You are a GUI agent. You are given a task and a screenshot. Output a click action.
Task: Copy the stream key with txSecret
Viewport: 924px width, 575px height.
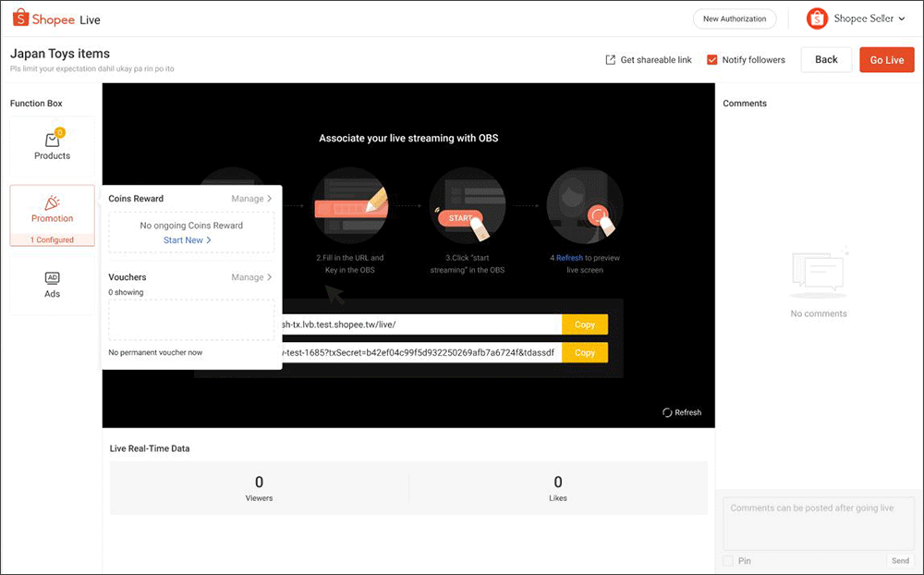point(584,352)
